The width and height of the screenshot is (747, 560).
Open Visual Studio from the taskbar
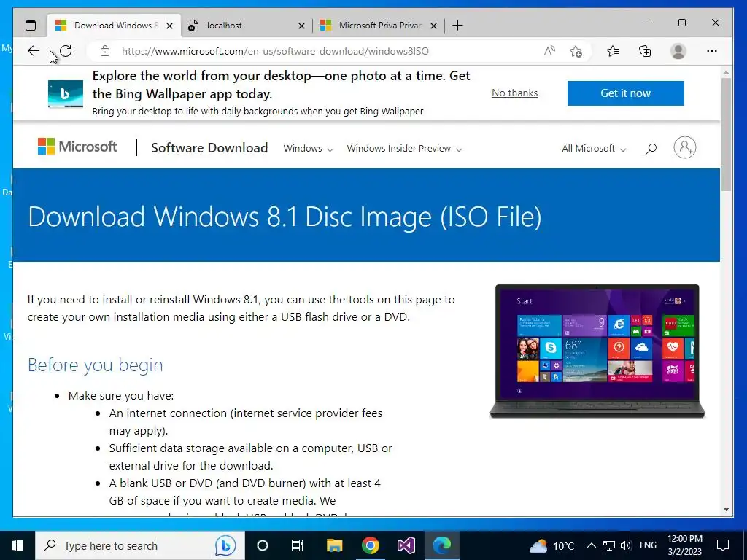point(406,545)
